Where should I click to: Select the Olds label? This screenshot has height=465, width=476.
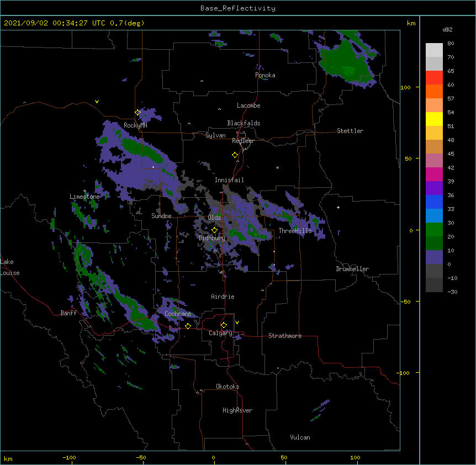tap(214, 218)
